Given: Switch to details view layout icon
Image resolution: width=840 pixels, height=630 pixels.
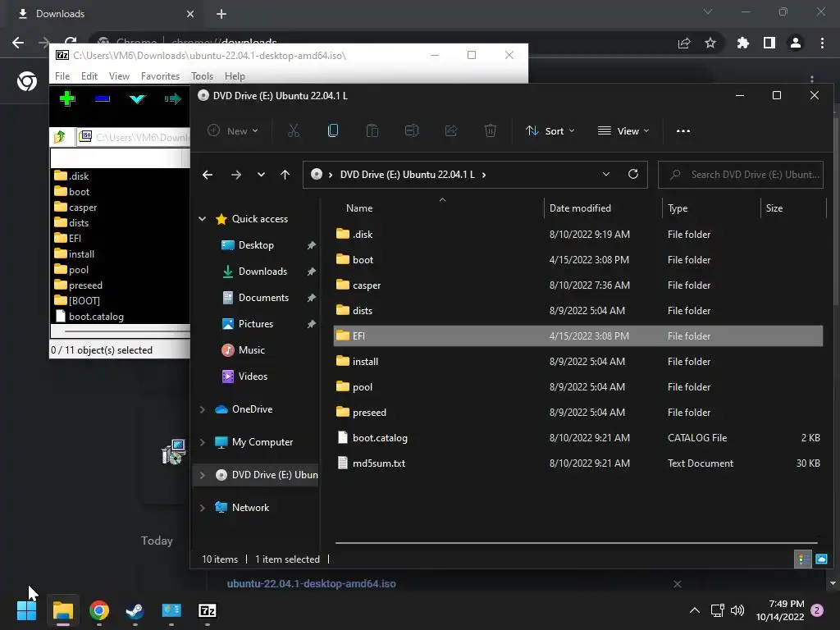Looking at the screenshot, I should click(x=803, y=559).
